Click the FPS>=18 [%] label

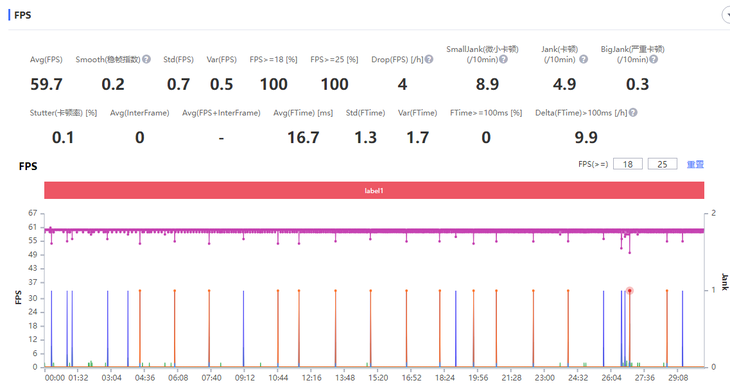[x=273, y=60]
